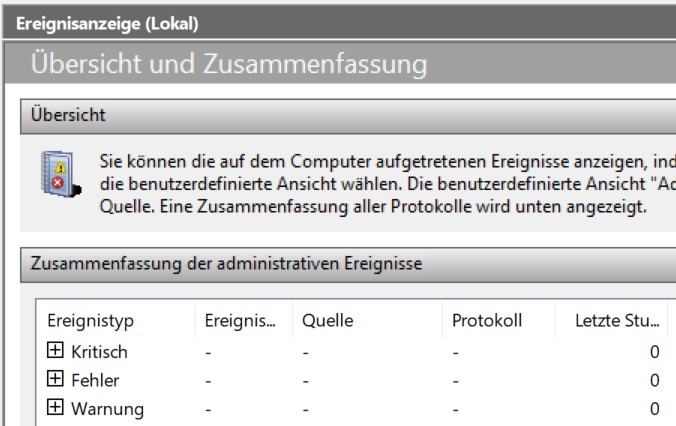
Task: Sort by the Letzte Stunde column header
Action: point(616,322)
